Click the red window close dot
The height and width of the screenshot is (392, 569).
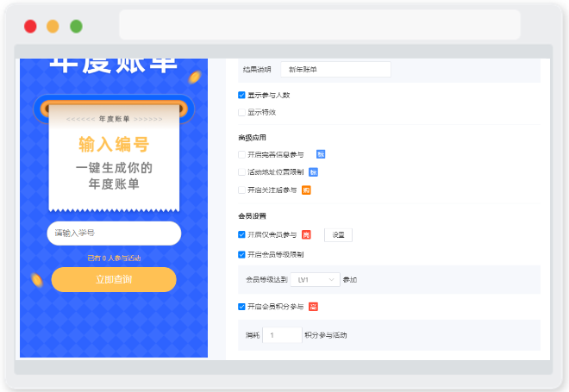tap(30, 27)
